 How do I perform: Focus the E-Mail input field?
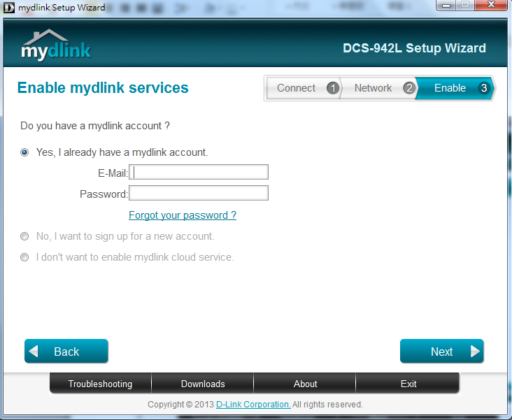point(199,173)
